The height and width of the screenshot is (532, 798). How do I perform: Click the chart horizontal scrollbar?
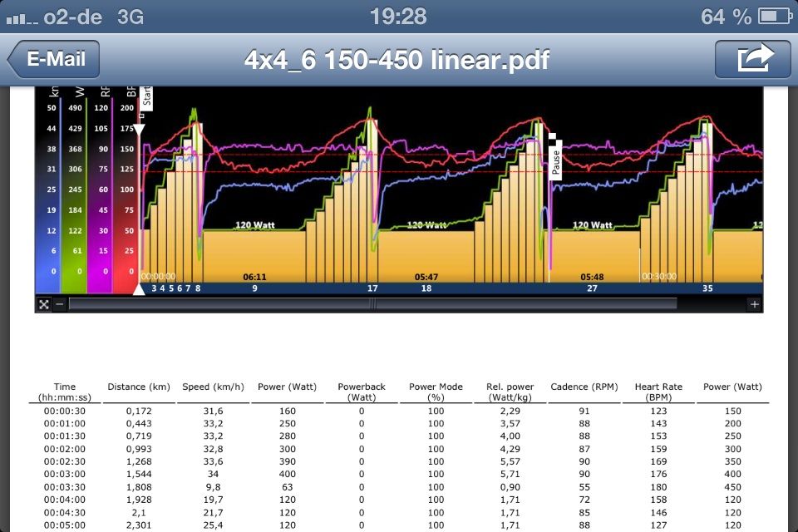[373, 304]
